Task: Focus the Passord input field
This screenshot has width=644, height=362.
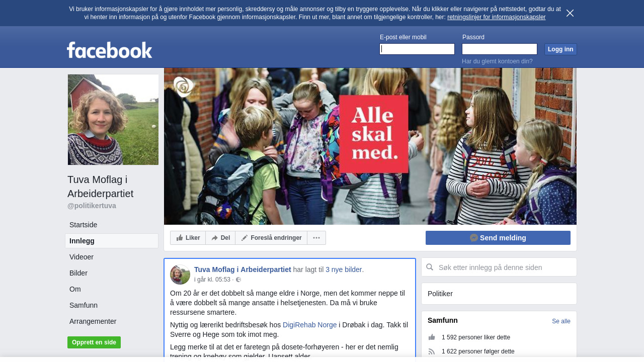Action: [500, 49]
